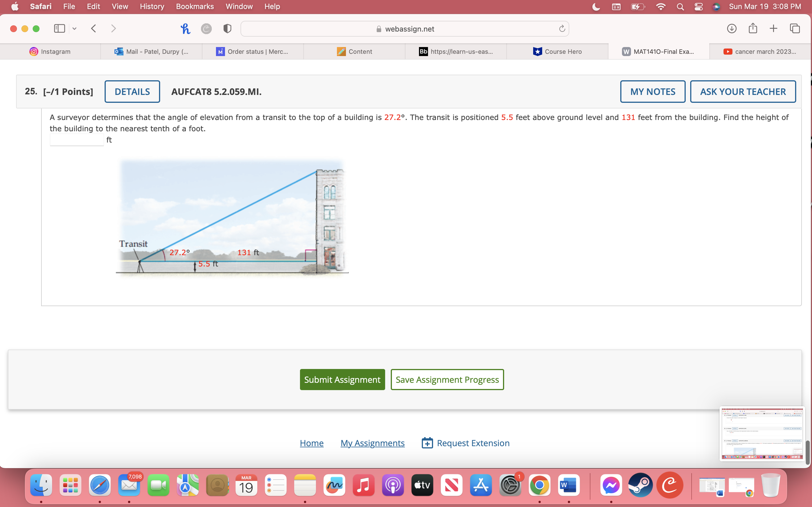
Task: Open Safari downloads from the toolbar
Action: click(x=731, y=28)
